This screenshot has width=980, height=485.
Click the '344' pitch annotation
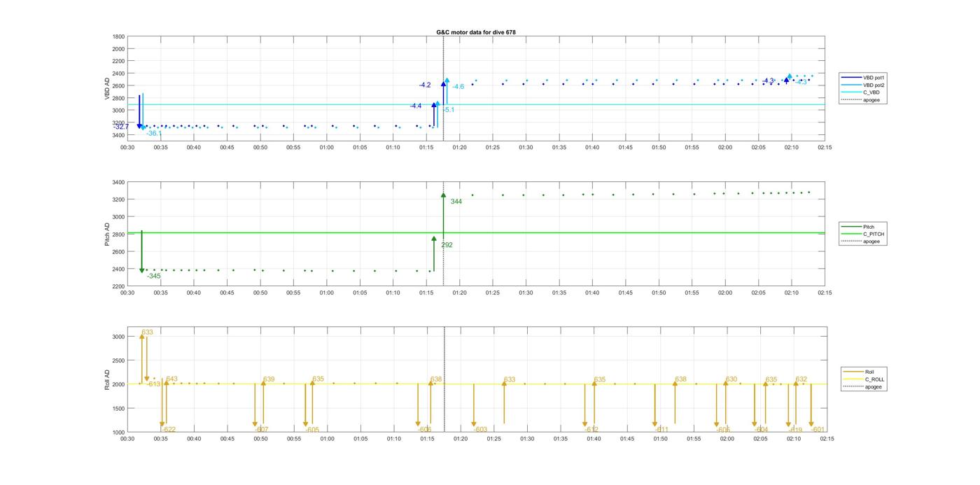tap(456, 202)
